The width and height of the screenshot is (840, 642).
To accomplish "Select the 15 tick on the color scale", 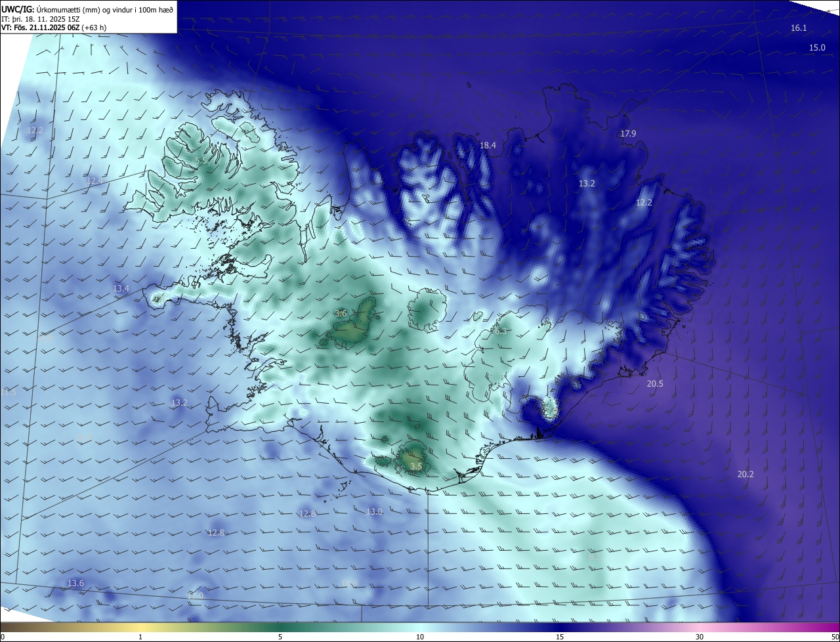I will coord(560,637).
